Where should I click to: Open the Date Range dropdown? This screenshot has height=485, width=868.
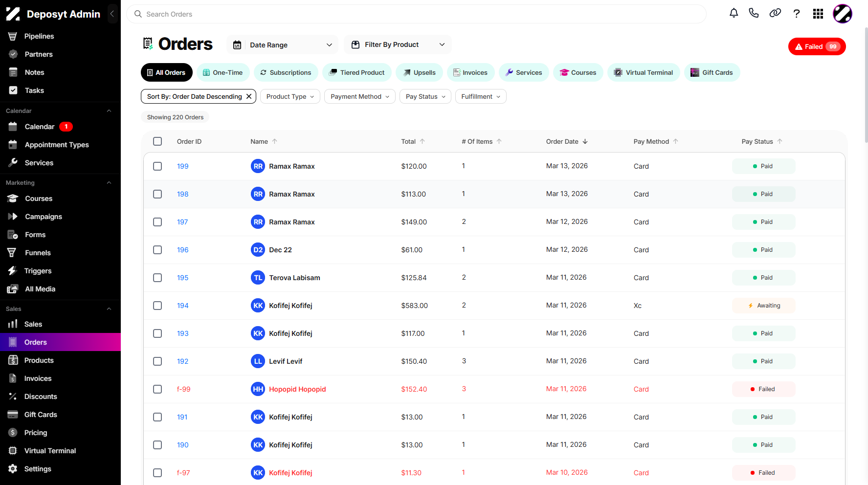point(283,45)
